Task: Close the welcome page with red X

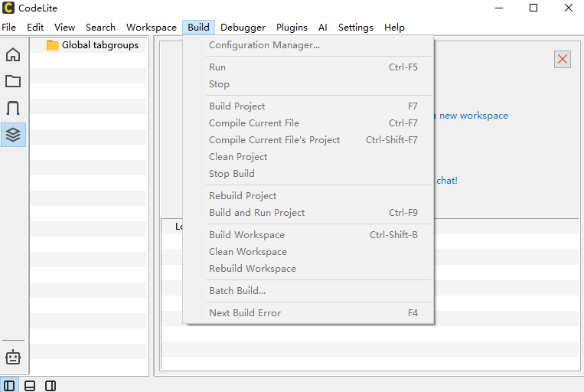Action: click(x=563, y=59)
